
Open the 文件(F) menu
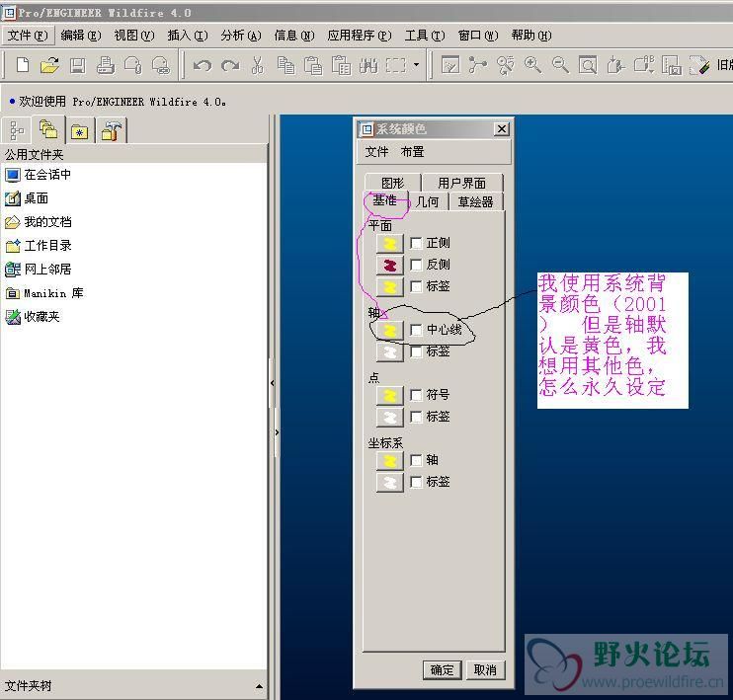(28, 35)
